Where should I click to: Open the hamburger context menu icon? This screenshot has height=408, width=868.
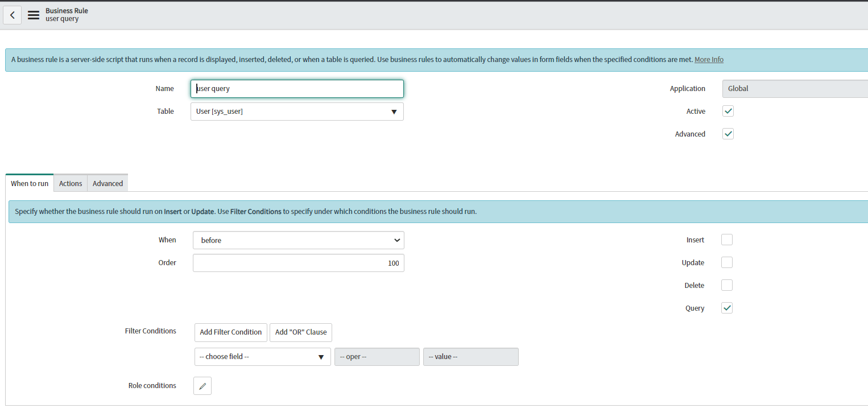tap(34, 15)
